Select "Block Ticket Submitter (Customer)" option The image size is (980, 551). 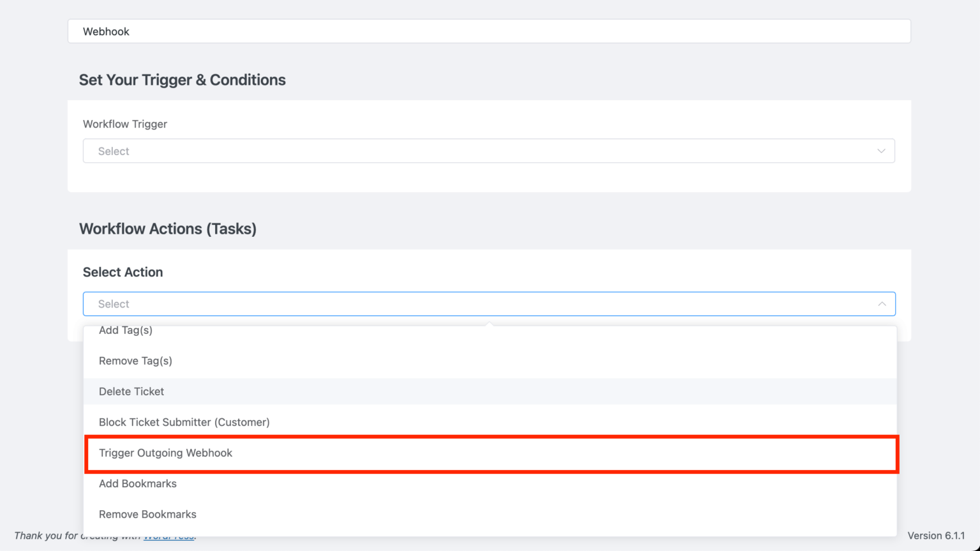[184, 422]
